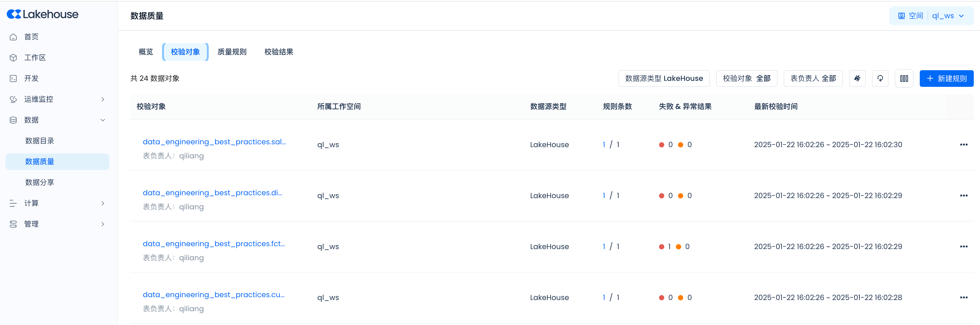Click the Lakehouse logo
This screenshot has height=325, width=980.
click(x=43, y=15)
